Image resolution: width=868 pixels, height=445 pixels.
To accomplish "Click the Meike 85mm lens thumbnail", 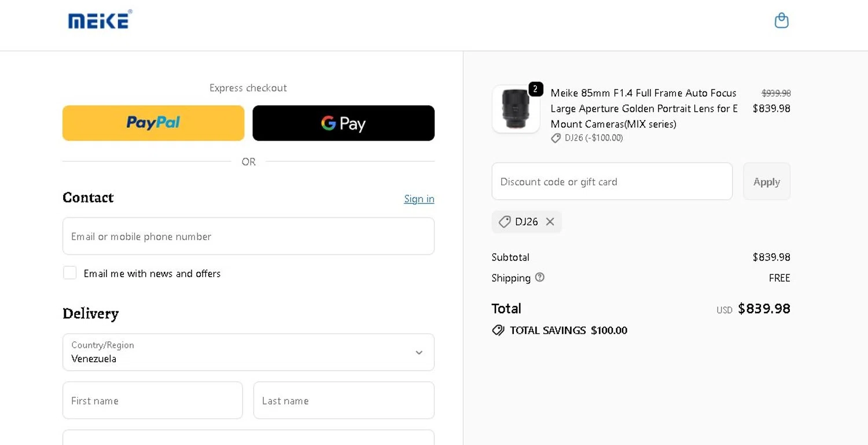I will pos(516,109).
